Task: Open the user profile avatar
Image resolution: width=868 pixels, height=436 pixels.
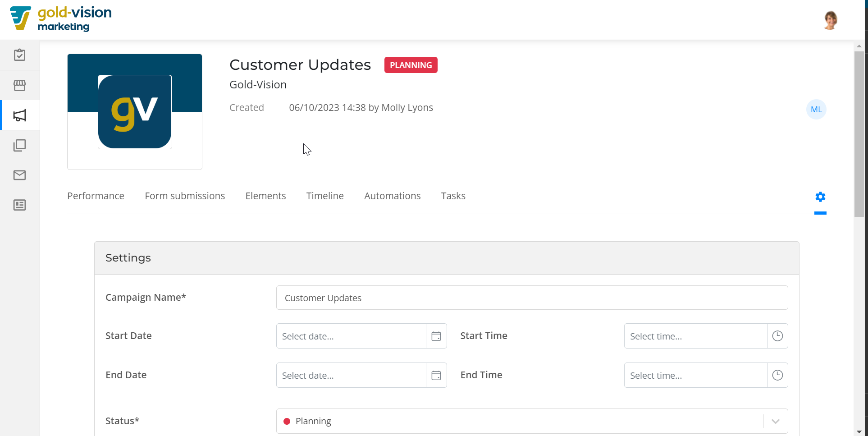Action: pos(830,20)
